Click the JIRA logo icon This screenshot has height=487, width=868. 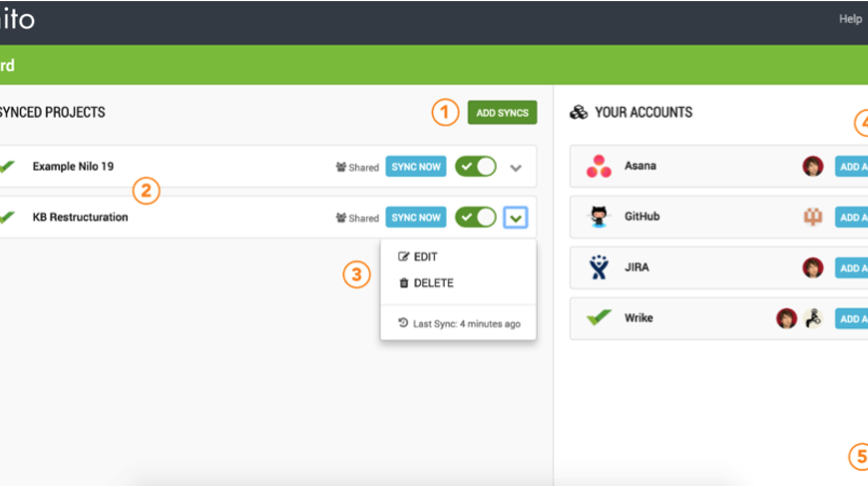599,267
